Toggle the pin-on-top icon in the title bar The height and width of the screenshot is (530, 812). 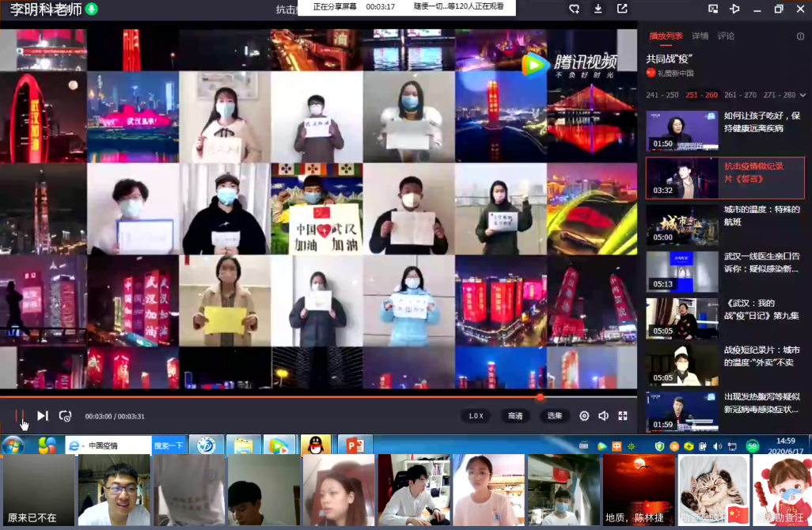734,9
